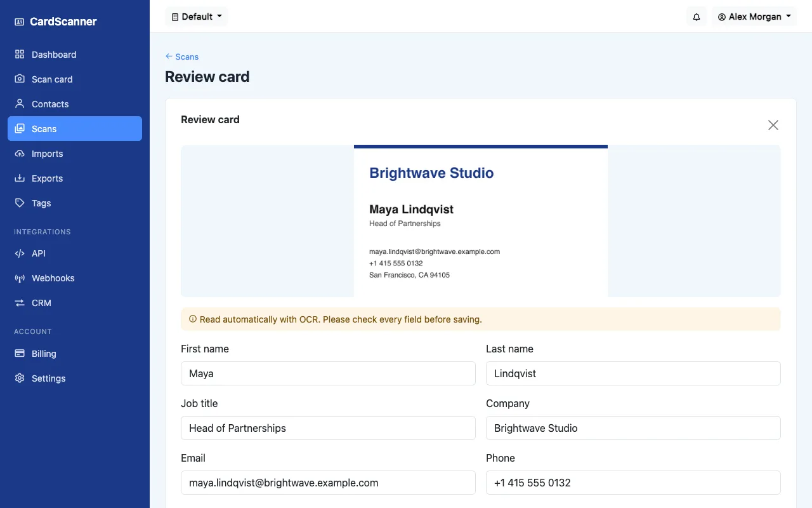Screen dimensions: 812x508
Task: Open Contacts from the sidebar
Action: tap(75, 104)
